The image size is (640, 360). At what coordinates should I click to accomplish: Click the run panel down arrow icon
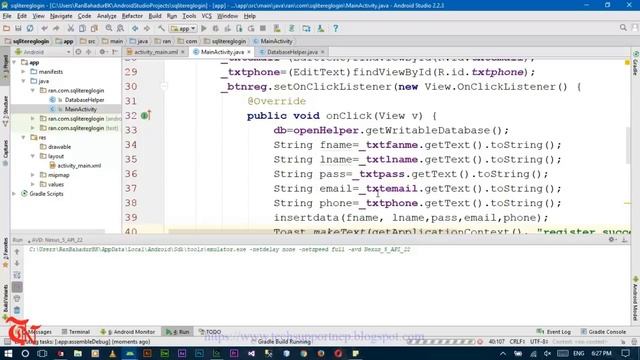click(17, 264)
